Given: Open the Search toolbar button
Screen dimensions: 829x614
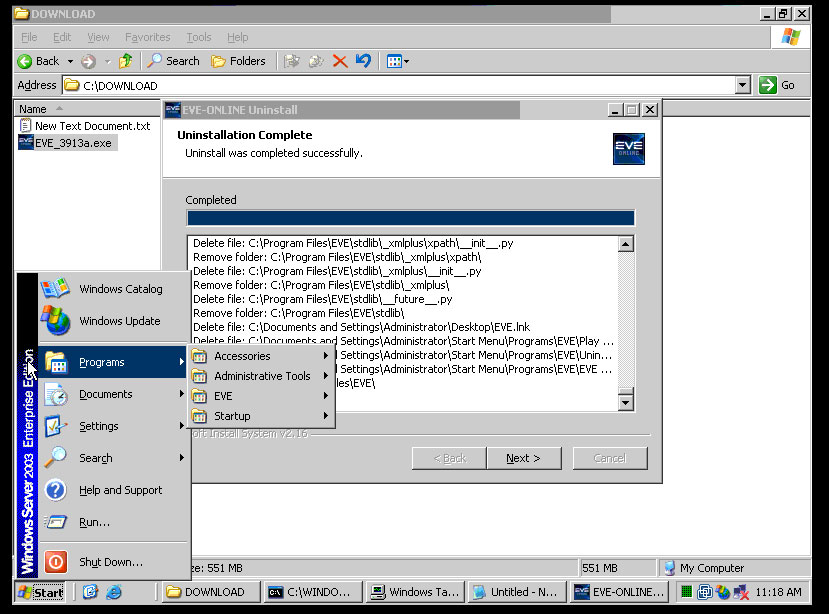Looking at the screenshot, I should pyautogui.click(x=173, y=61).
